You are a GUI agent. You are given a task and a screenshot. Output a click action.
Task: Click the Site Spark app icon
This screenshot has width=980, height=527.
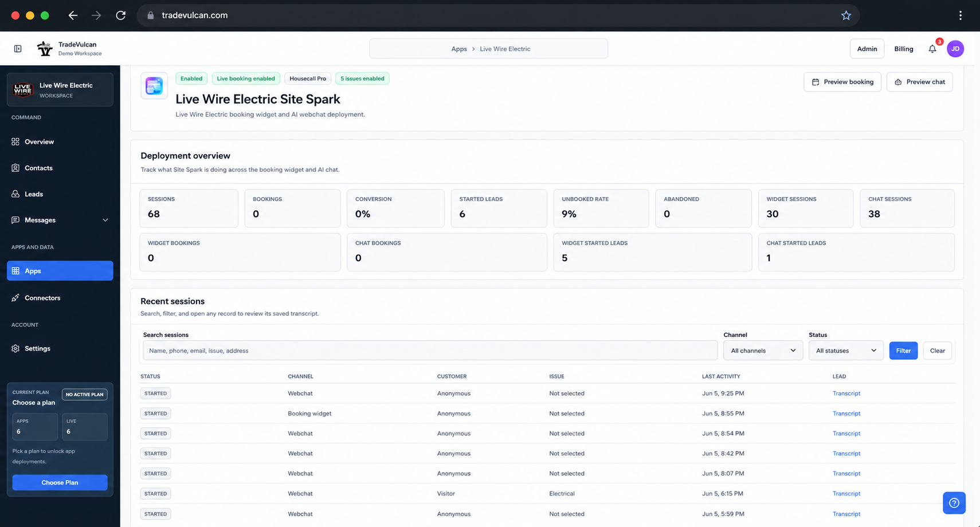pyautogui.click(x=154, y=86)
